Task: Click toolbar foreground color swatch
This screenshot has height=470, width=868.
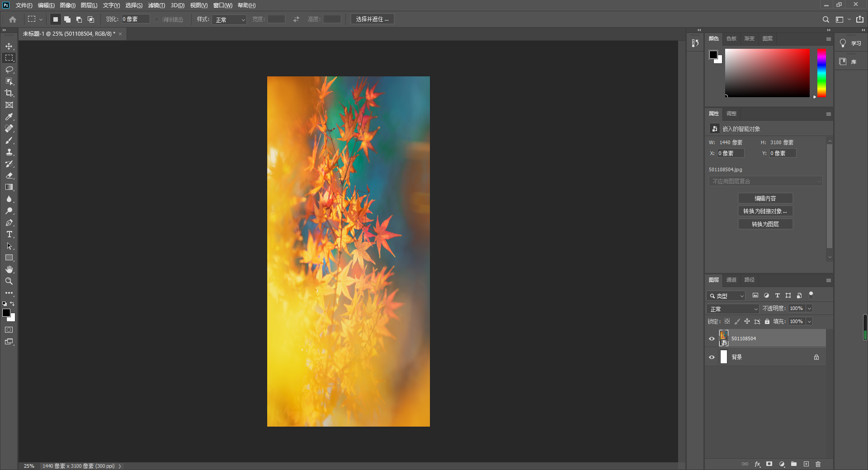Action: click(x=6, y=313)
